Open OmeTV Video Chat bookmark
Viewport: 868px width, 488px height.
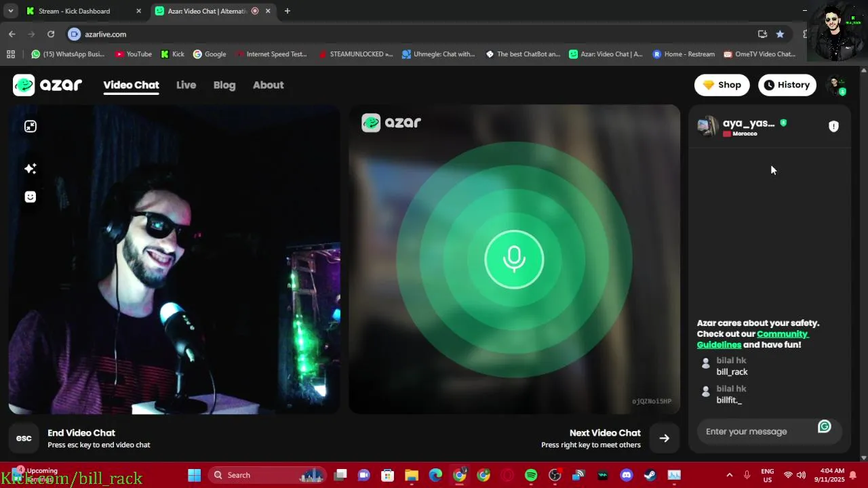click(x=759, y=54)
